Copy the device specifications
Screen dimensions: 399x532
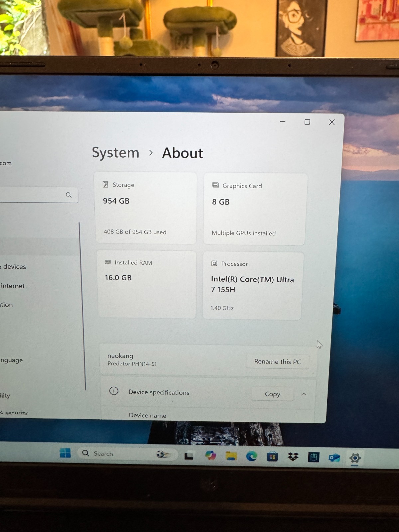[x=273, y=394]
